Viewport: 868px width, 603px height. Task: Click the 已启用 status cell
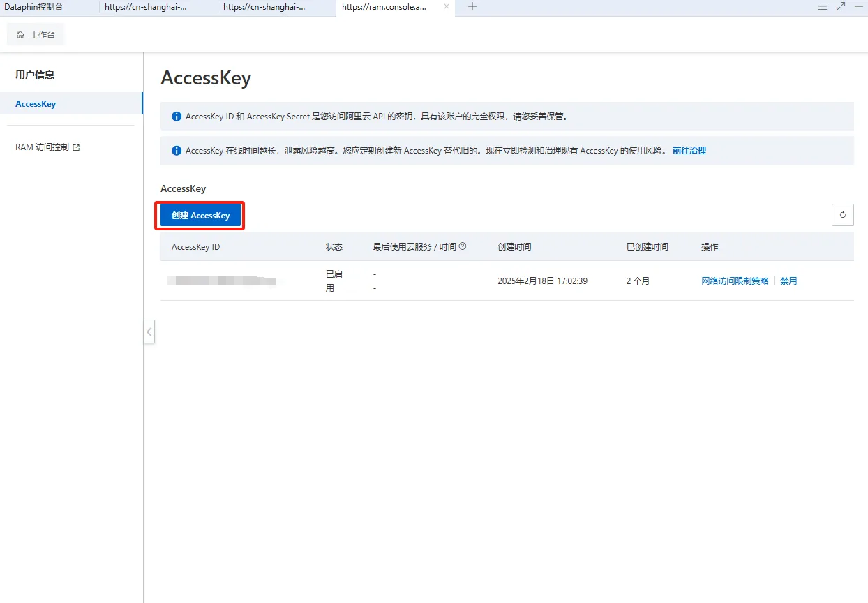tap(334, 281)
